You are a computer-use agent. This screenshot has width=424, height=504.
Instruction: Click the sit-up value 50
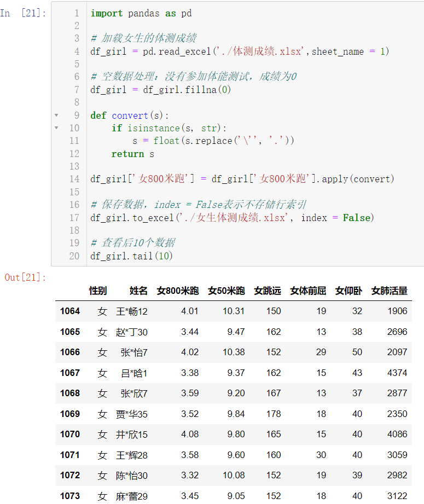[357, 352]
